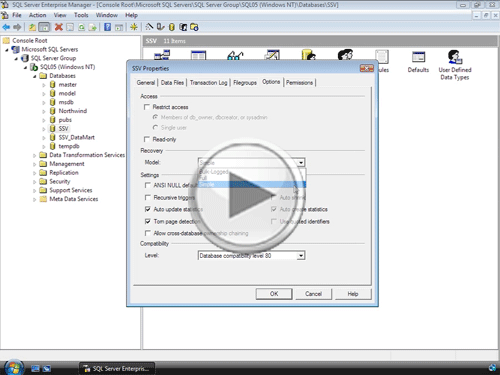Toggle ANSI NULL default checkbox
The width and height of the screenshot is (500, 375).
147,185
